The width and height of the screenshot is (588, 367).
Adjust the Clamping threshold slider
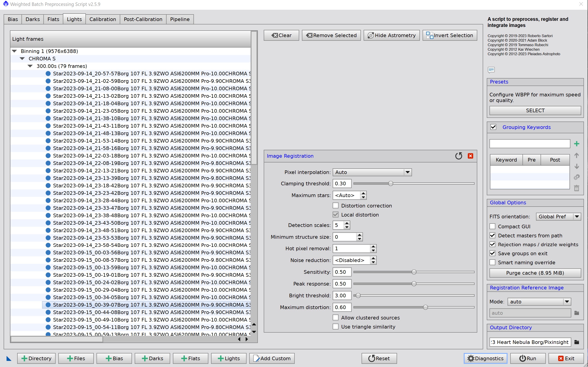click(390, 183)
